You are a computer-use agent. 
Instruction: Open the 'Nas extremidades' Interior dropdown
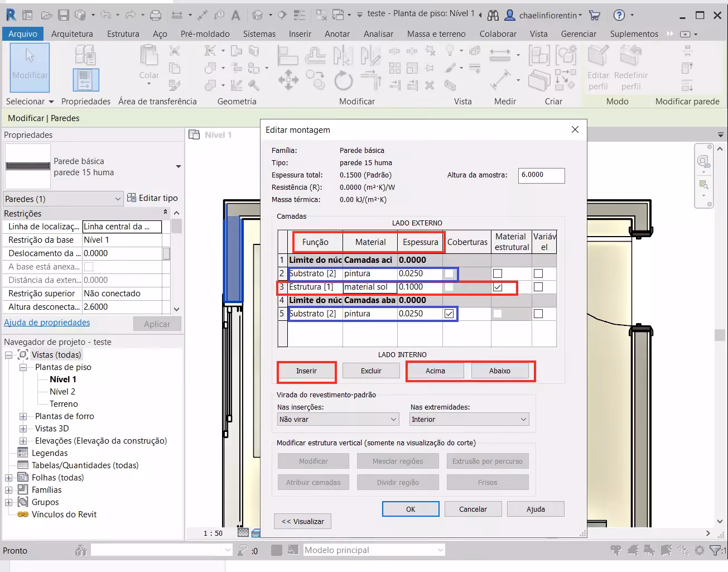click(469, 419)
